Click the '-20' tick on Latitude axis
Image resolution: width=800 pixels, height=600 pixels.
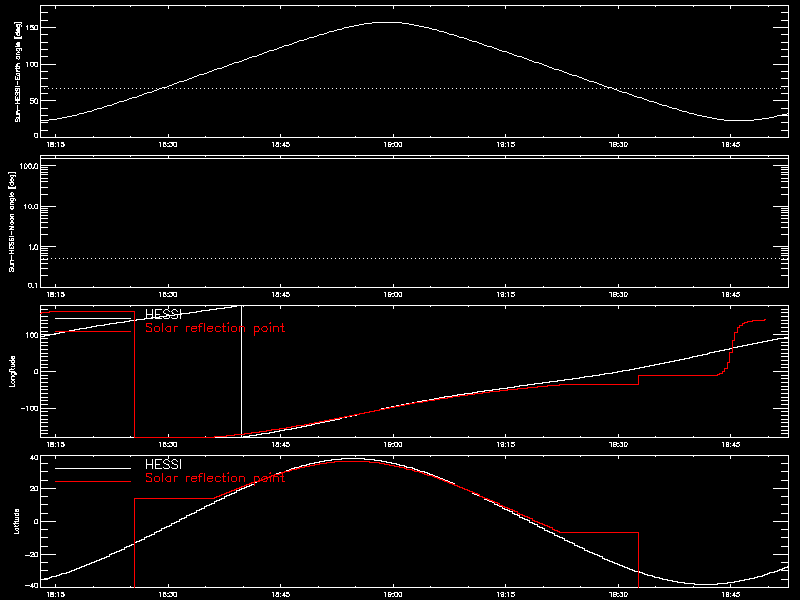pos(32,554)
